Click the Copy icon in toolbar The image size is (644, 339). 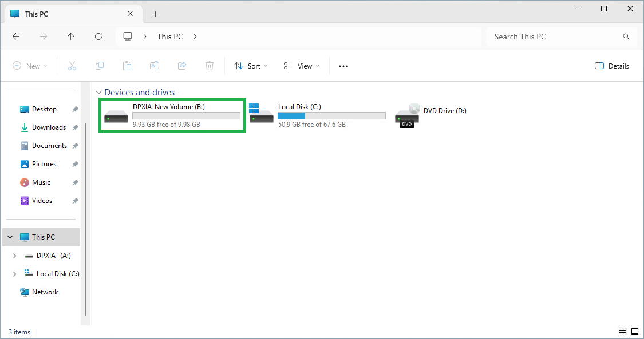click(100, 66)
